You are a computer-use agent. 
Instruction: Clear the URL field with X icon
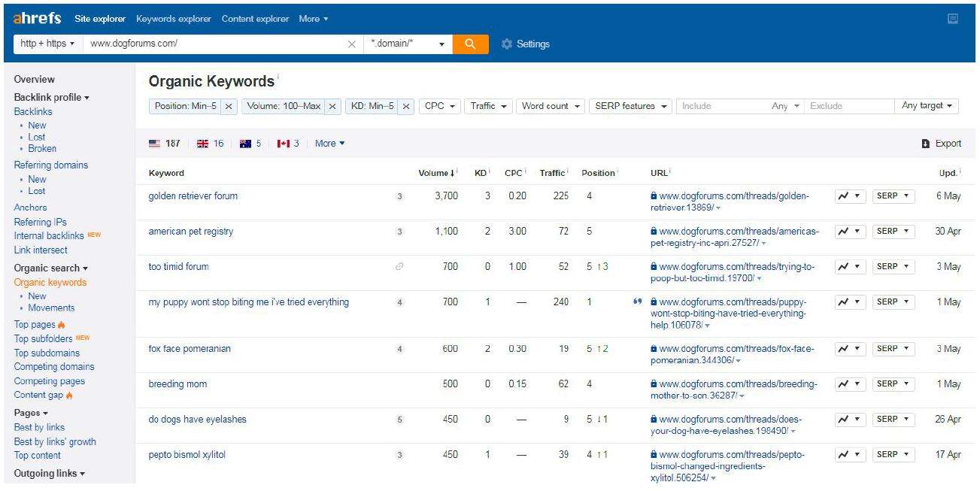pos(351,44)
